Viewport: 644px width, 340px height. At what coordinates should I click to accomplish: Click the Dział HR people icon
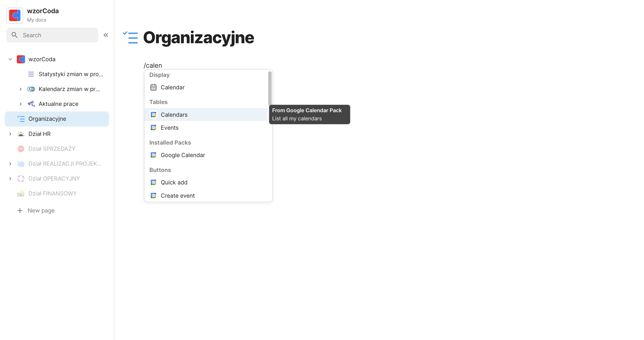[21, 134]
